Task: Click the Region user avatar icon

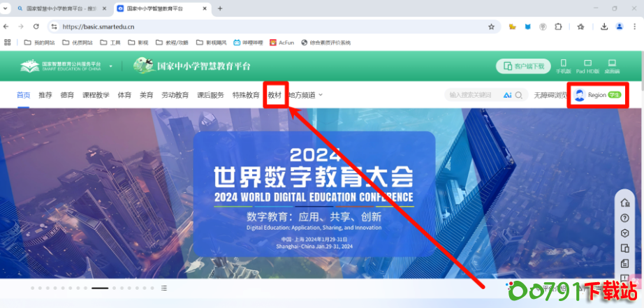Action: 579,95
